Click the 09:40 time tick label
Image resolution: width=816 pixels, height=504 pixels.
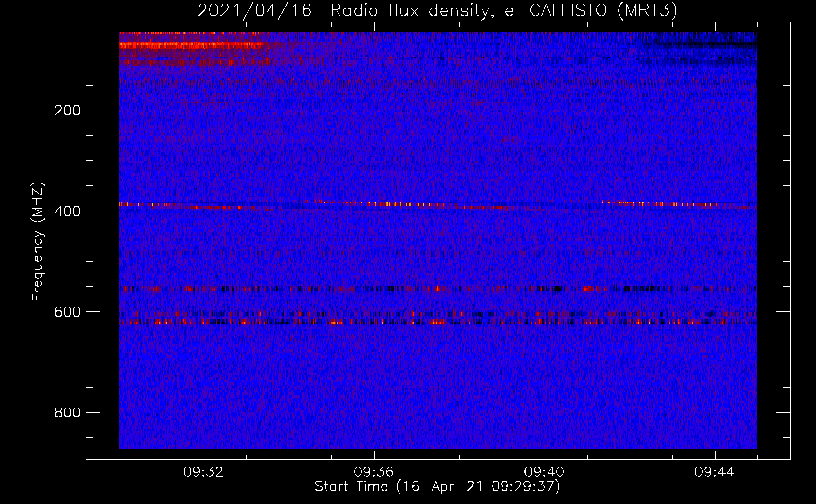[544, 472]
